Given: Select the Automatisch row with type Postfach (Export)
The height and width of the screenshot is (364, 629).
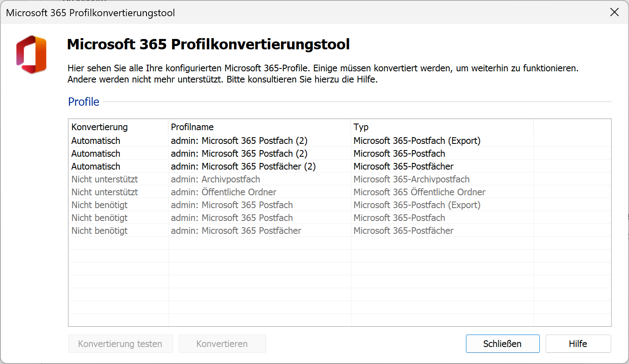Looking at the screenshot, I should tap(239, 141).
